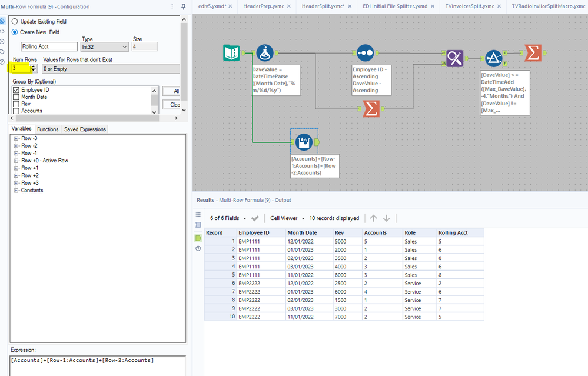Select the Input Data tool on canvas
Viewport: 588px width, 376px height.
(x=231, y=53)
